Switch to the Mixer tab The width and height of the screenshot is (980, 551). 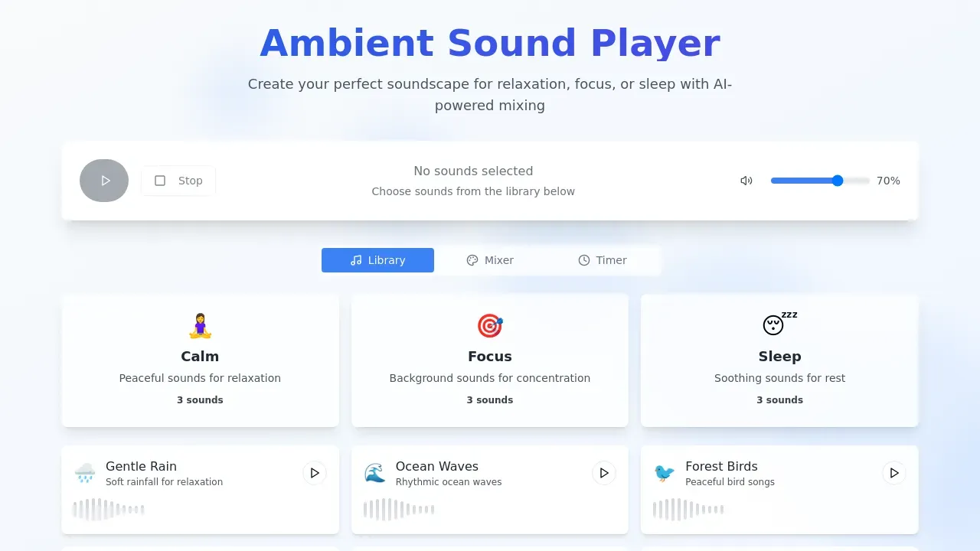(x=490, y=260)
